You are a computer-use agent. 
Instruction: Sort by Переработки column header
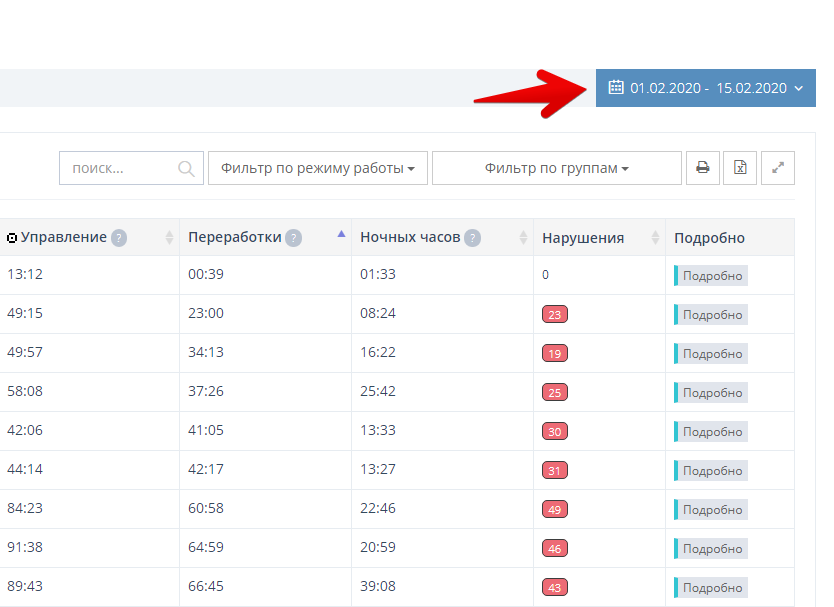point(235,238)
